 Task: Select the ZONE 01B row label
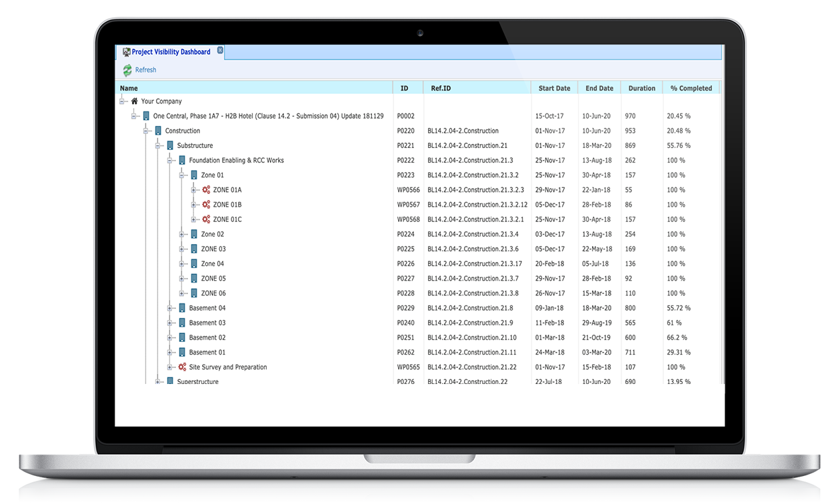(227, 205)
